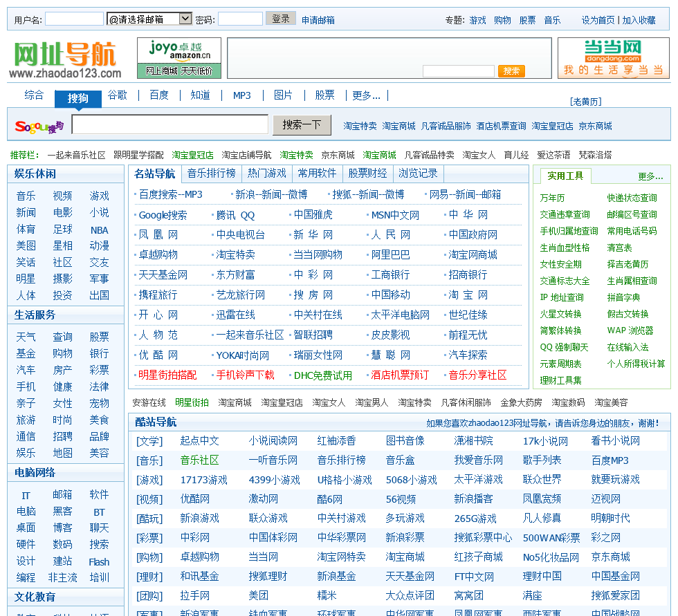Viewport: 678px width, 616px height.
Task: Open the joyo 卓越 Amazon banner
Action: coord(179,57)
